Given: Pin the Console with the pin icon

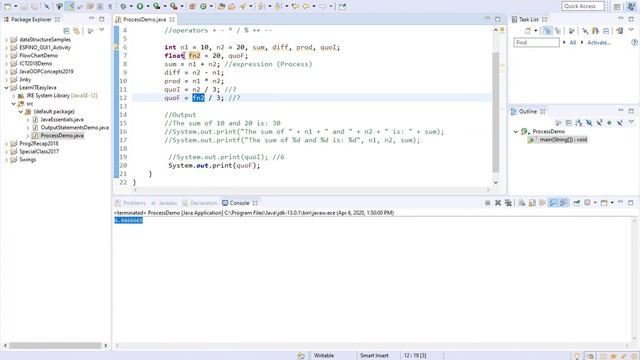Looking at the screenshot, I should tap(577, 203).
